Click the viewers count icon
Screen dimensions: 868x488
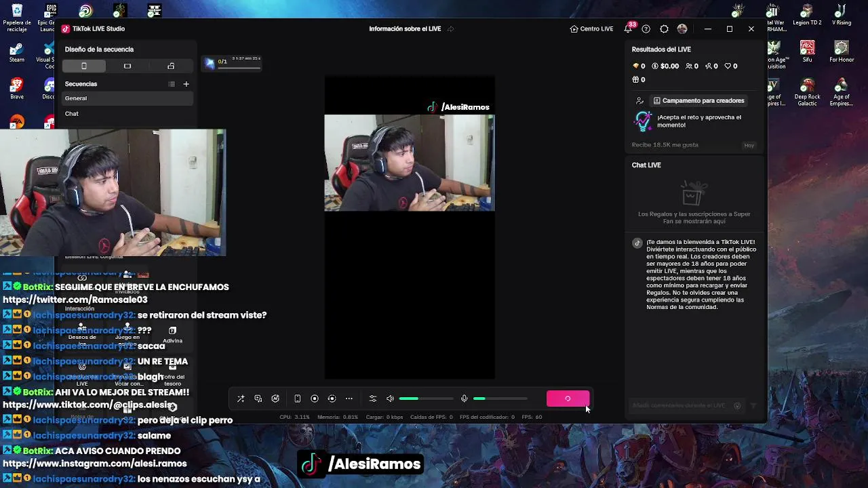(x=692, y=66)
